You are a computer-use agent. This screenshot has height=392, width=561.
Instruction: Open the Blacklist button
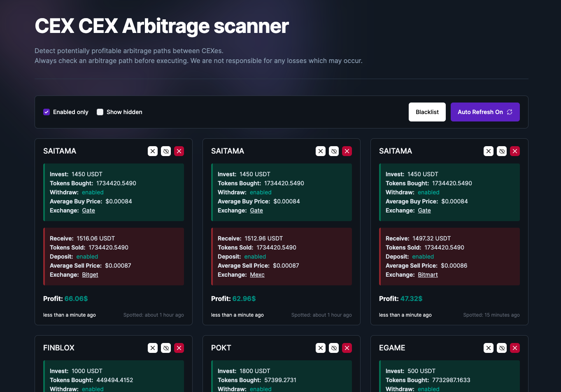pyautogui.click(x=427, y=112)
